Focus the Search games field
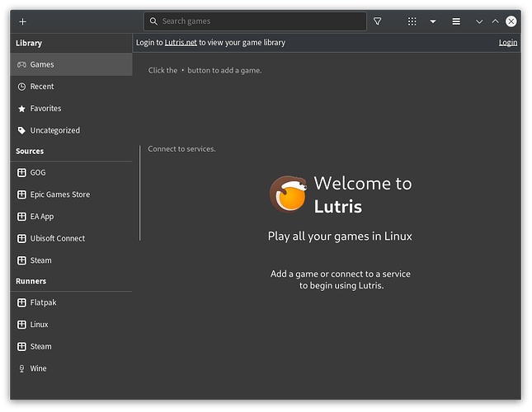This screenshot has height=412, width=532. 255,21
